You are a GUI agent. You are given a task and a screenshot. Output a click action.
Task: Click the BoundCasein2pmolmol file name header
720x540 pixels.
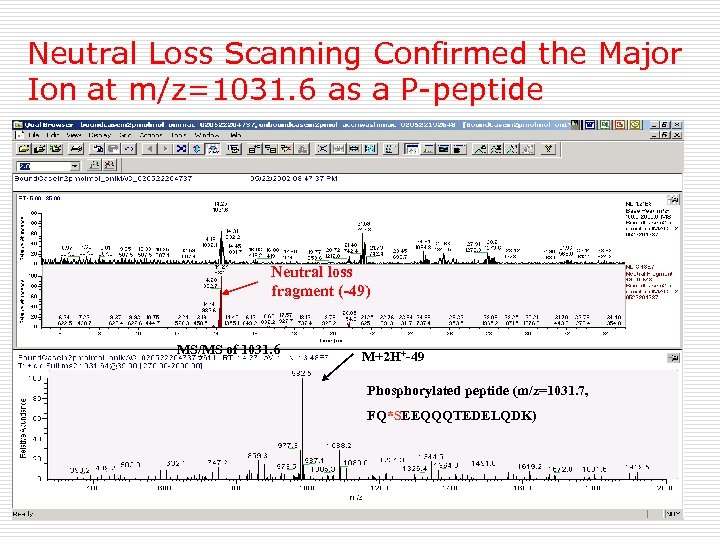103,178
